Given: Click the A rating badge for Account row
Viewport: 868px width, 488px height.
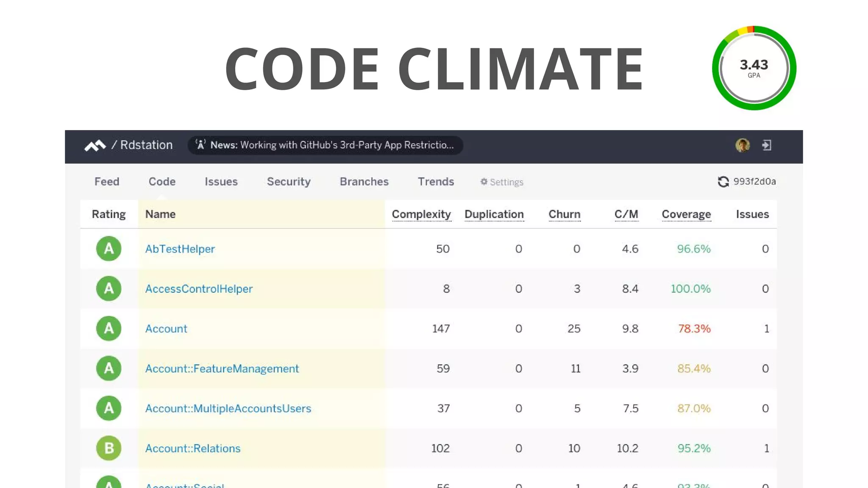Looking at the screenshot, I should click(109, 328).
